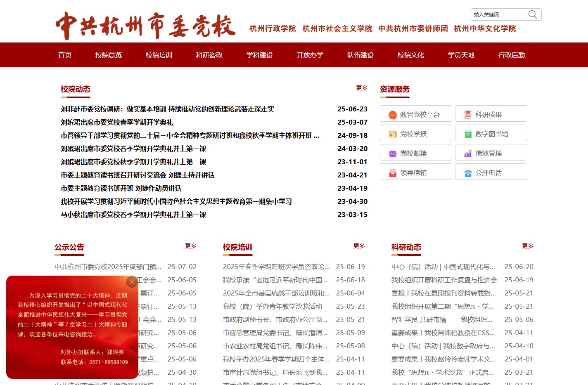Click the search magnifier icon

point(532,14)
